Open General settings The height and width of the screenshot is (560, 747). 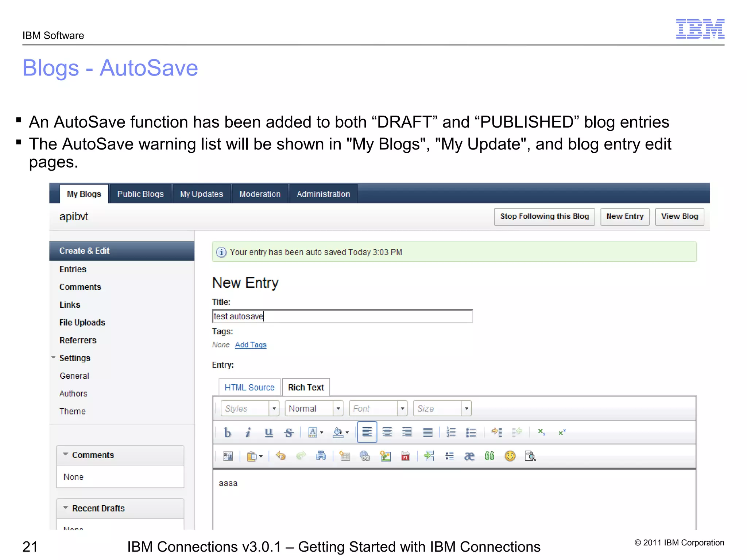pos(74,376)
